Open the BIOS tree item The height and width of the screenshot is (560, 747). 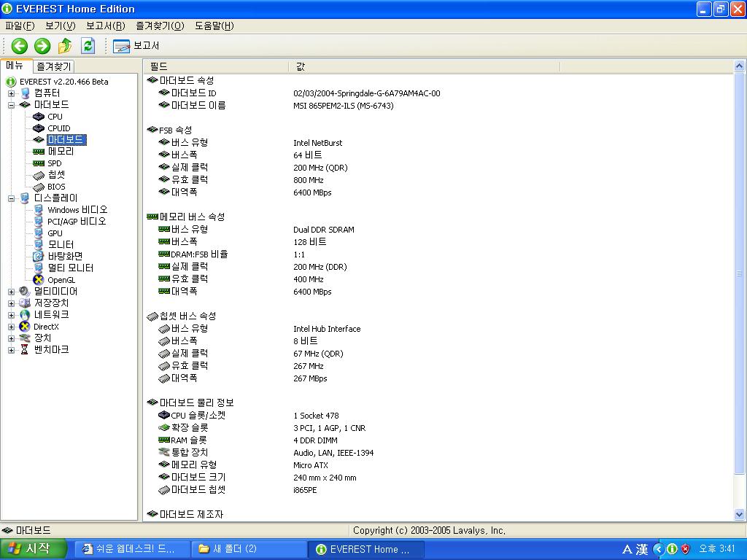coord(56,187)
